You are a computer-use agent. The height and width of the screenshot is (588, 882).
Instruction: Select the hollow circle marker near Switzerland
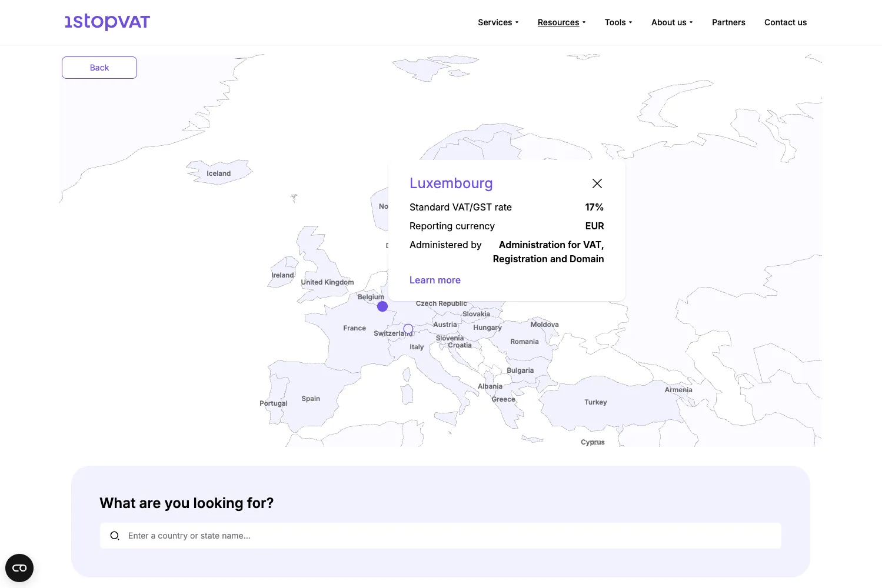(x=408, y=328)
